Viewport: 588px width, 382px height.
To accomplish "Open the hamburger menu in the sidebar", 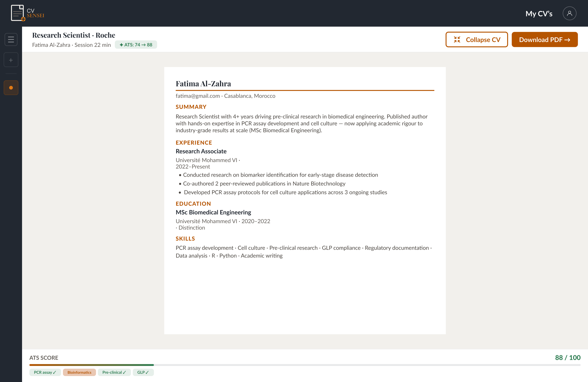I will click(x=11, y=39).
